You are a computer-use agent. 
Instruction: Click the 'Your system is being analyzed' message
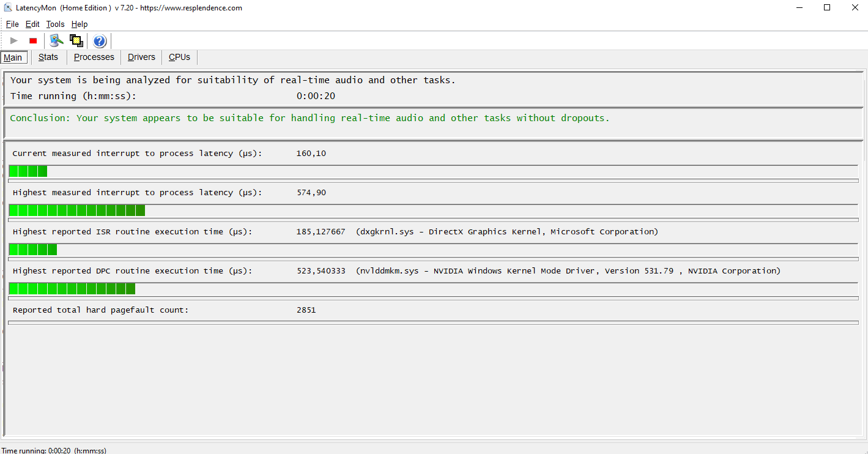click(233, 80)
